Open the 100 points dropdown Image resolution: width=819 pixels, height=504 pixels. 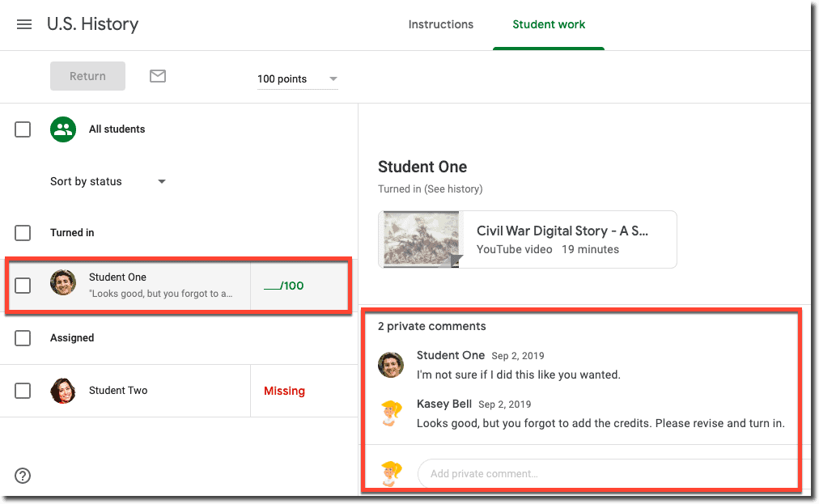coord(298,78)
